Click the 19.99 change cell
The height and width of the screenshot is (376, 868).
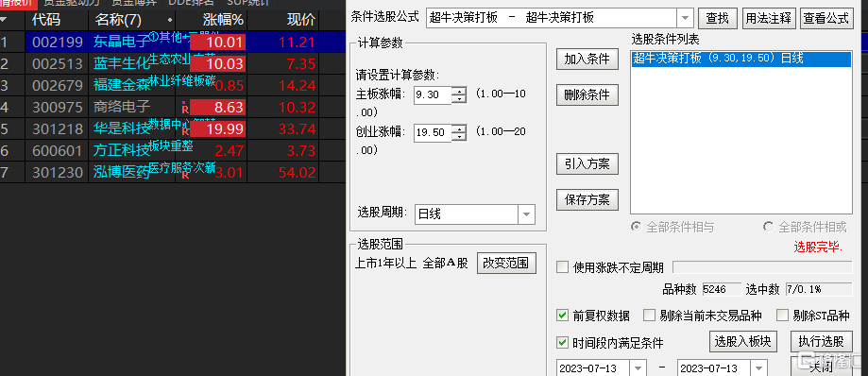[x=218, y=129]
